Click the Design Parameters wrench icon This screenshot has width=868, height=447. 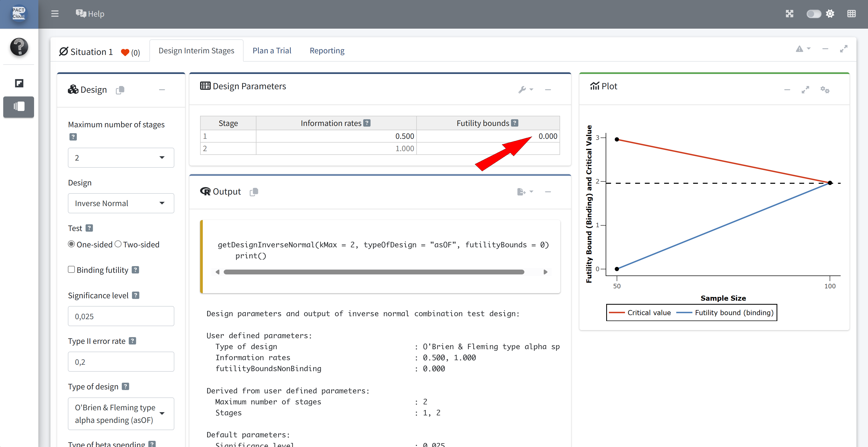pyautogui.click(x=522, y=90)
